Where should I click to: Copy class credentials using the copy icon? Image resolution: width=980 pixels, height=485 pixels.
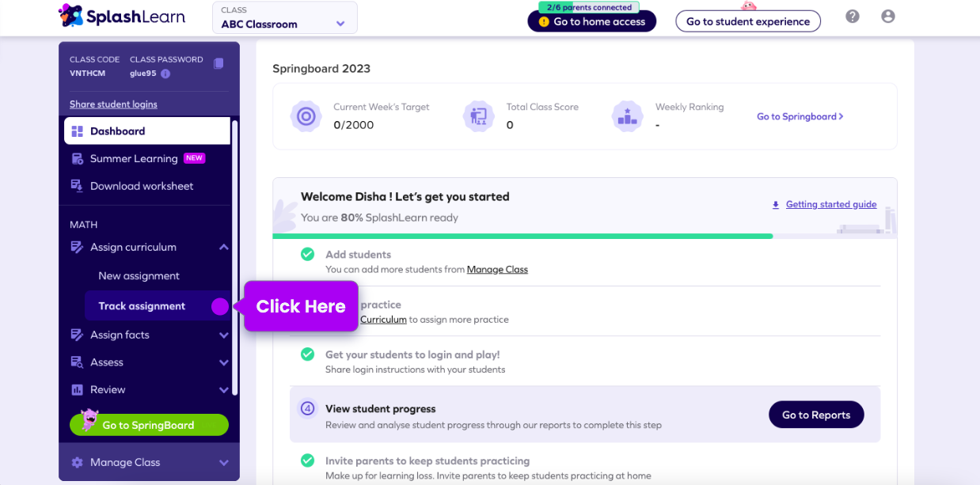218,63
